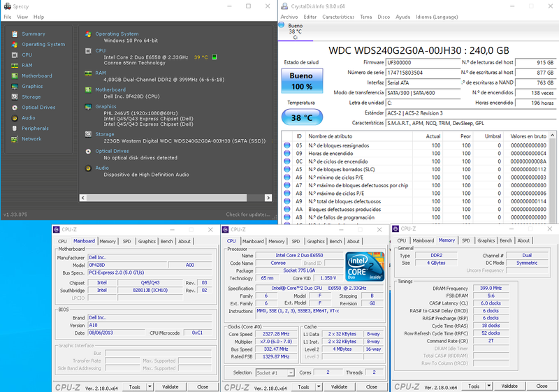Click the CrystalDiskInfo title bar icon
559x392 pixels.
pyautogui.click(x=284, y=6)
